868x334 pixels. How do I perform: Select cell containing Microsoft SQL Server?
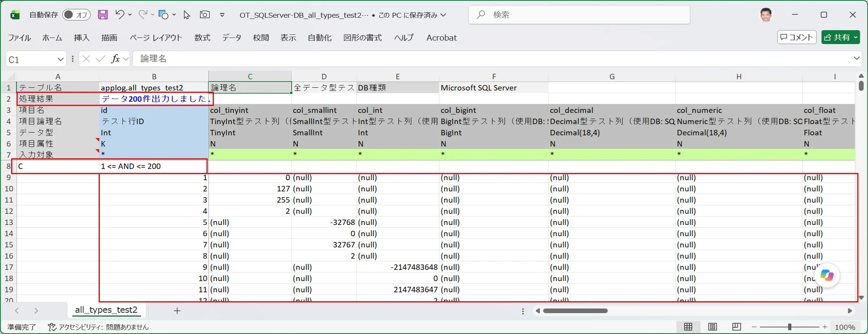click(x=494, y=87)
